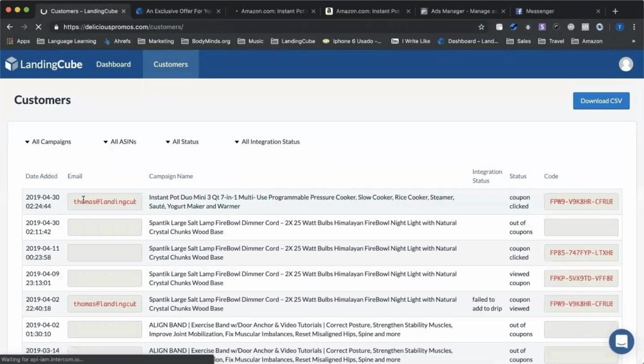Close the Messenger tab
This screenshot has width=644, height=364.
598,11
